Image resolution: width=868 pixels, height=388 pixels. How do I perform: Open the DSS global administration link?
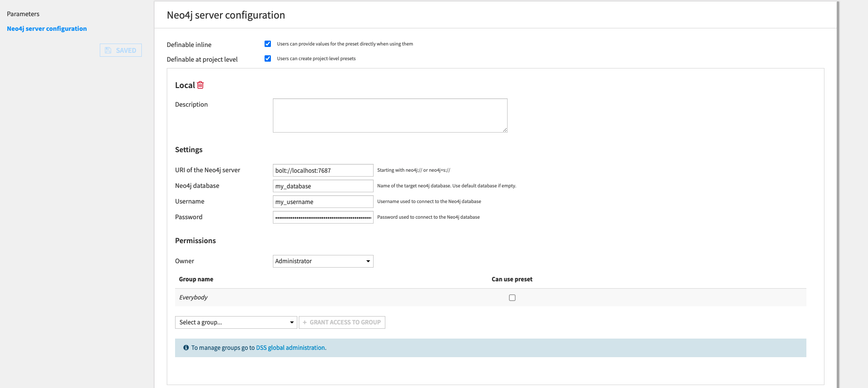291,348
